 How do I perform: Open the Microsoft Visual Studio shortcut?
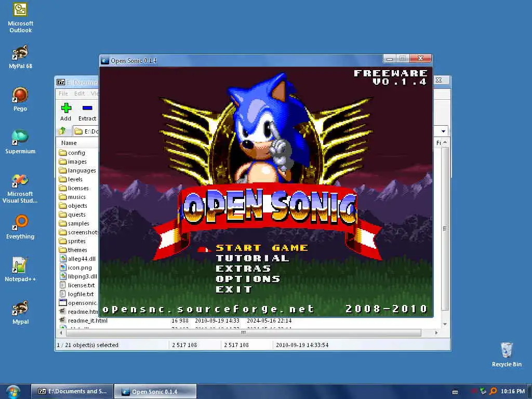[20, 188]
